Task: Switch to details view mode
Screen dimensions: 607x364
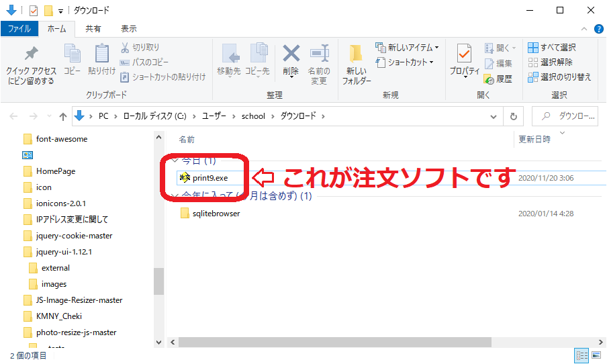Action: tap(581, 355)
